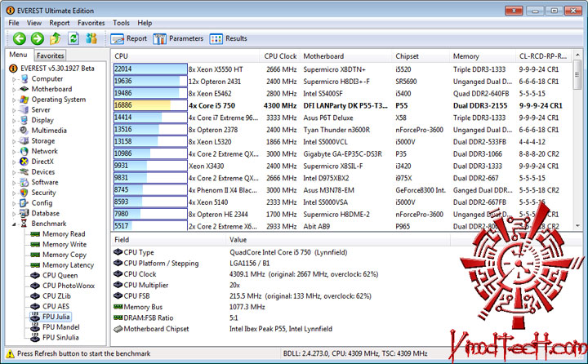This screenshot has height=364, width=588.
Task: Collapse the Benchmark tree node
Action: pyautogui.click(x=14, y=224)
